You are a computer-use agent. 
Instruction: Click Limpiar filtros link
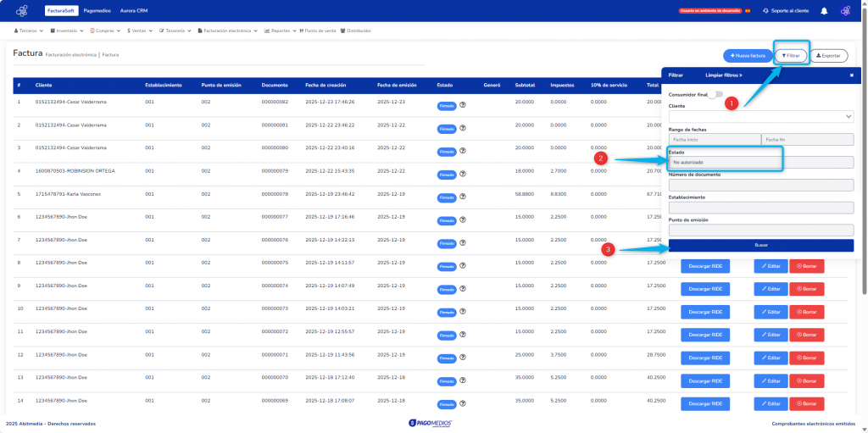723,75
